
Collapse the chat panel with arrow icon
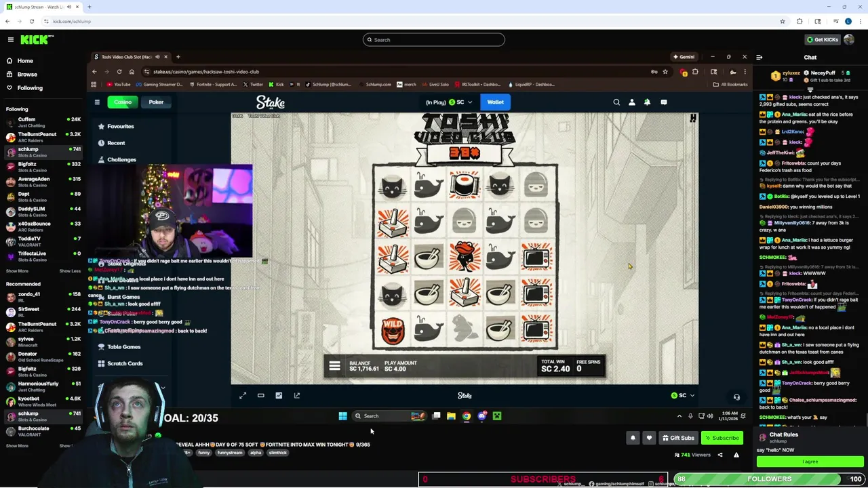coord(759,58)
